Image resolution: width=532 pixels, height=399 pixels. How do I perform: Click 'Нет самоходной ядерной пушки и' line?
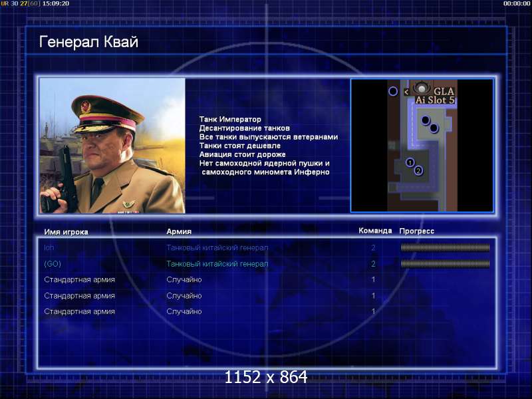[264, 164]
